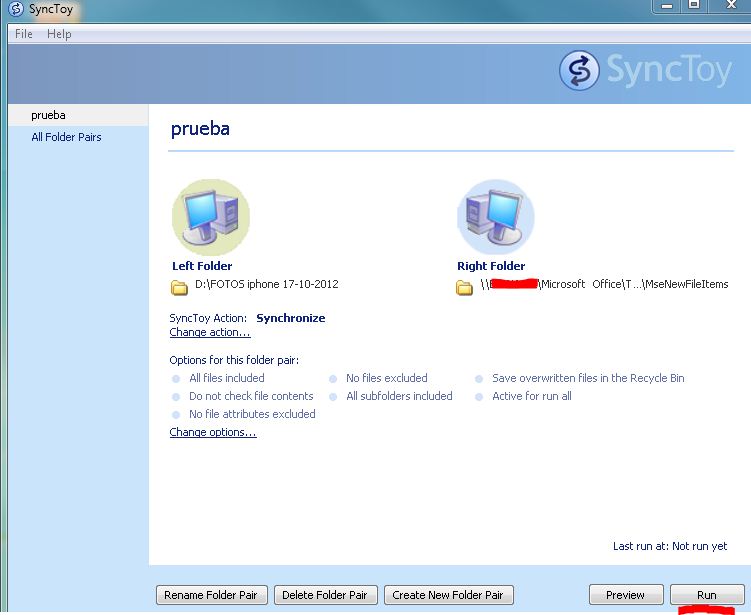The width and height of the screenshot is (751, 615).
Task: Click the yellow folder icon beside D:\FOTOS path
Action: click(x=179, y=287)
